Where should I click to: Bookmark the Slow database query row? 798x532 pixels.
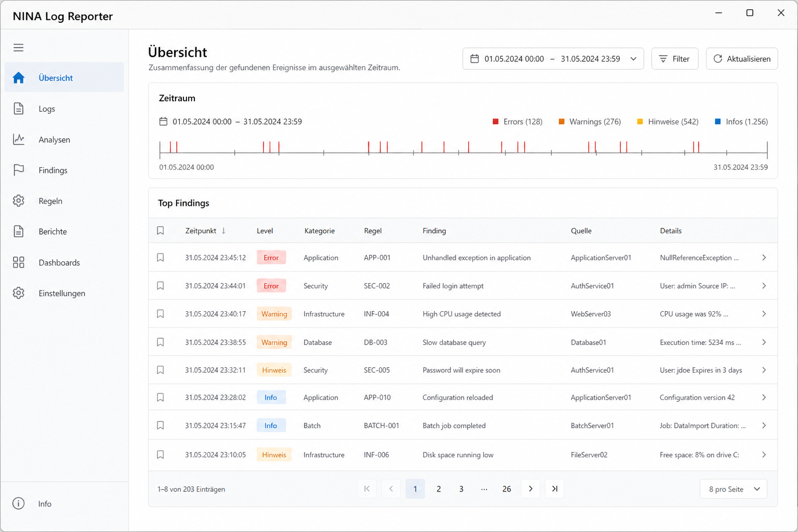[161, 342]
